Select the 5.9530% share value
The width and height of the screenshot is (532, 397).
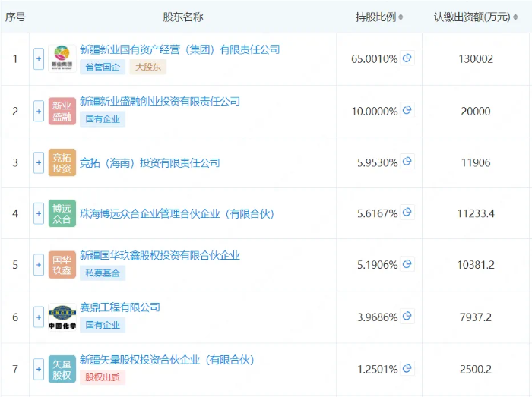coord(377,163)
